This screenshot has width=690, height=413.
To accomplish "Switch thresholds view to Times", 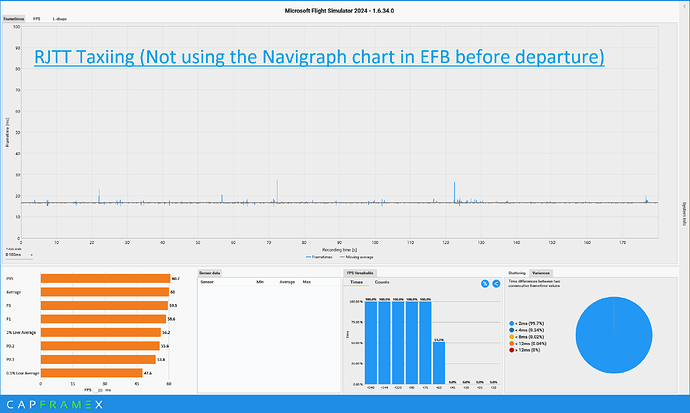I will click(x=356, y=282).
